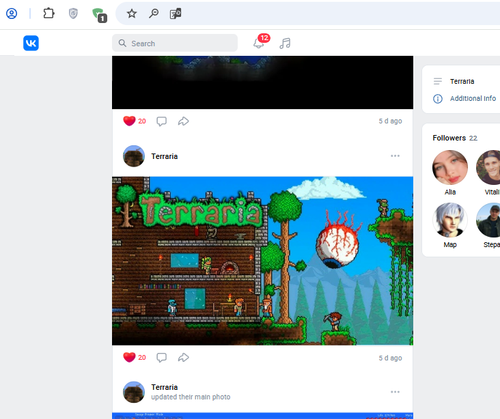The width and height of the screenshot is (500, 419).
Task: Open follower Stepa's avatar
Action: coord(488,220)
